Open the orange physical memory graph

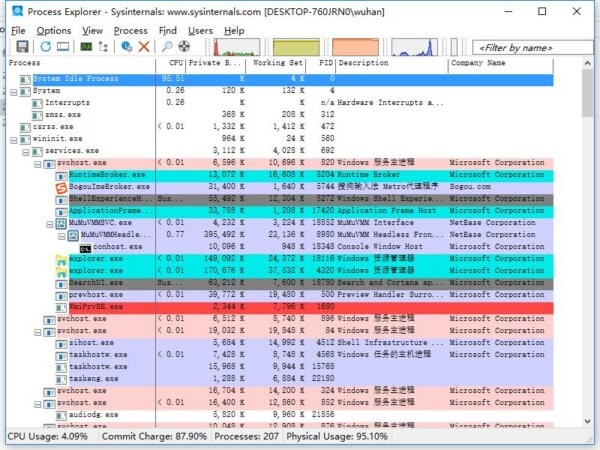[x=355, y=47]
